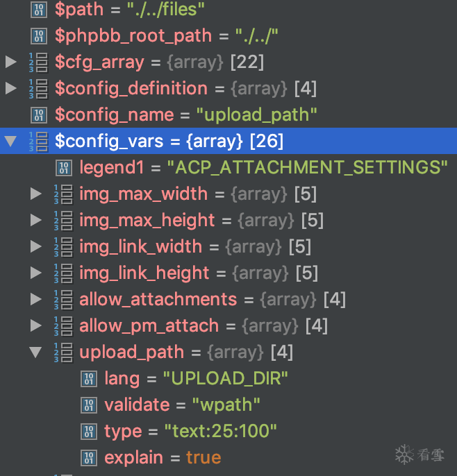Collapse the $config_vars array node
457x476 pixels.
tap(11, 142)
